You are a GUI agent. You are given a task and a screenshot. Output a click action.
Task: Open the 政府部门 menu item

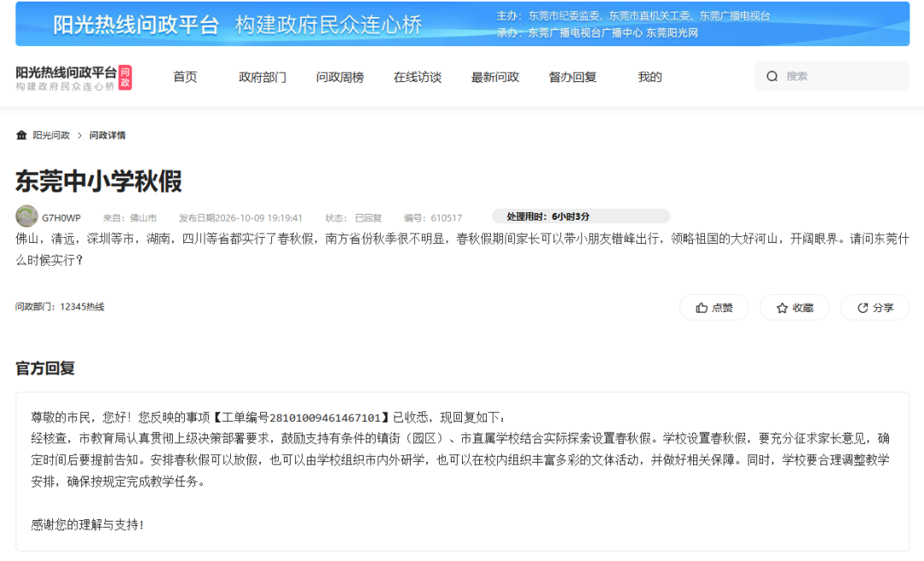pos(263,77)
